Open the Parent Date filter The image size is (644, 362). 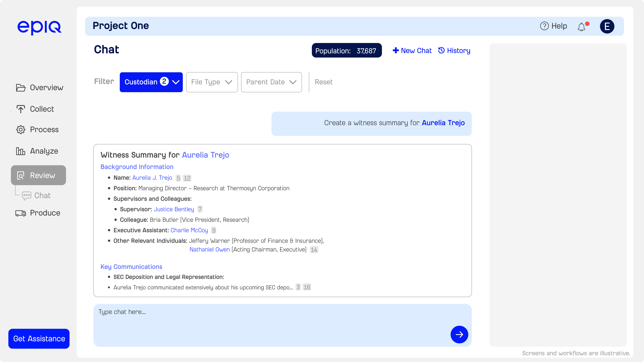271,82
